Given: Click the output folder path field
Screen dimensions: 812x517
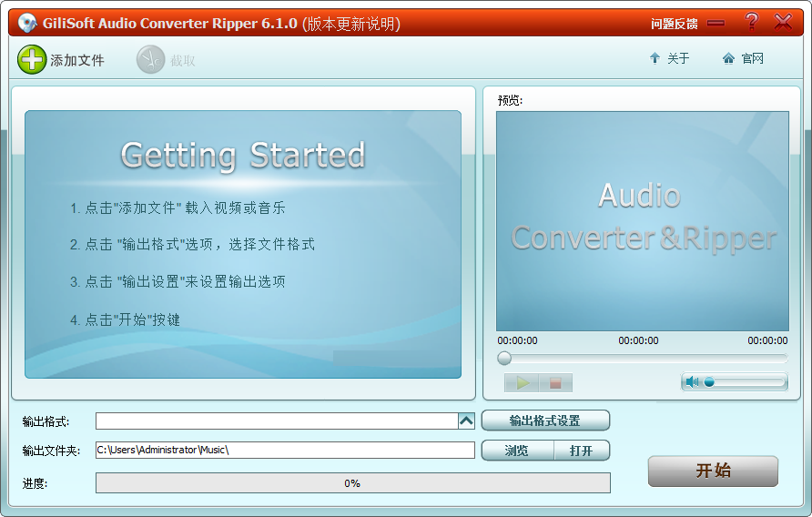Looking at the screenshot, I should tap(285, 450).
